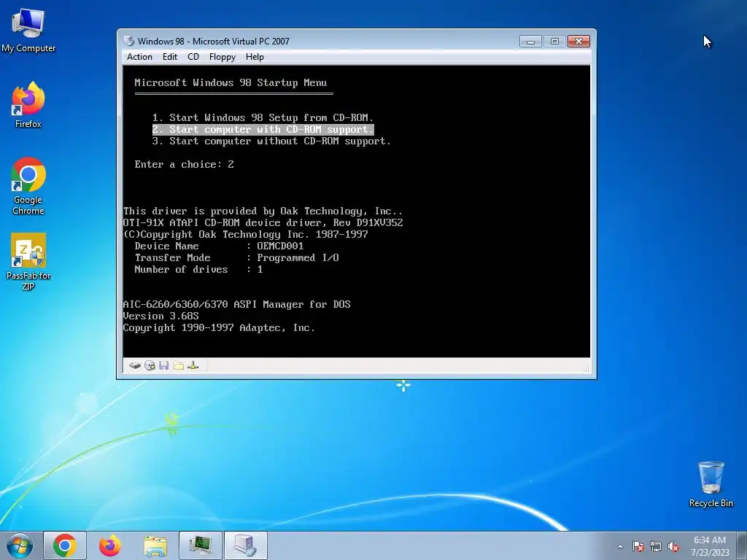Open the network tray icon
The height and width of the screenshot is (560, 747).
[656, 546]
